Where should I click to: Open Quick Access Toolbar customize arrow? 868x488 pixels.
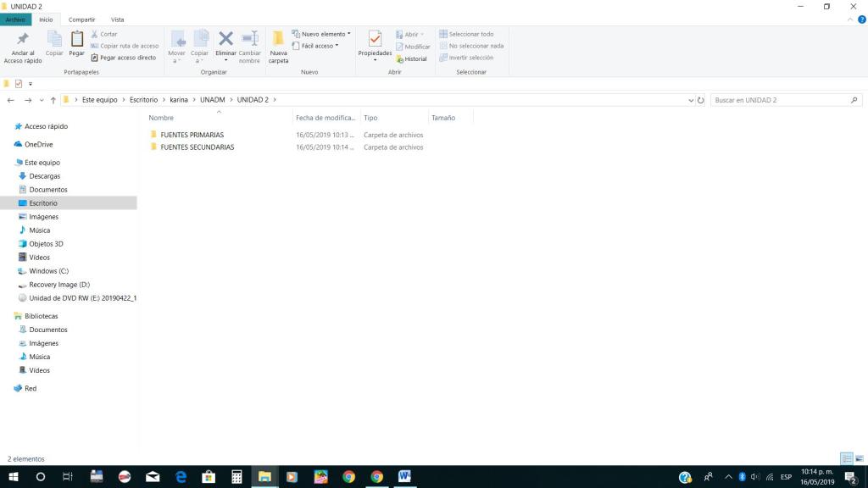[x=31, y=84]
